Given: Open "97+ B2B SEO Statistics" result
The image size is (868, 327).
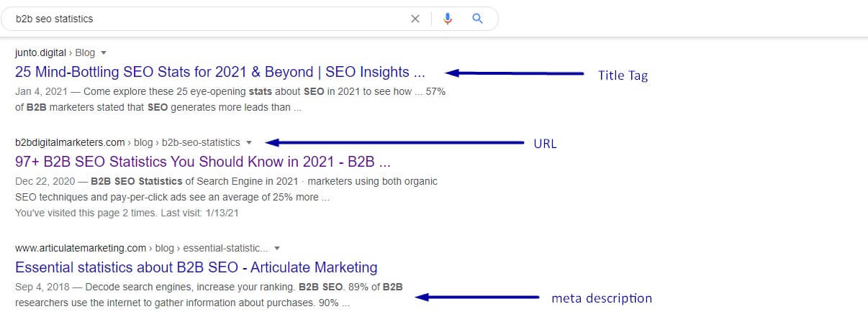Looking at the screenshot, I should pos(203,162).
